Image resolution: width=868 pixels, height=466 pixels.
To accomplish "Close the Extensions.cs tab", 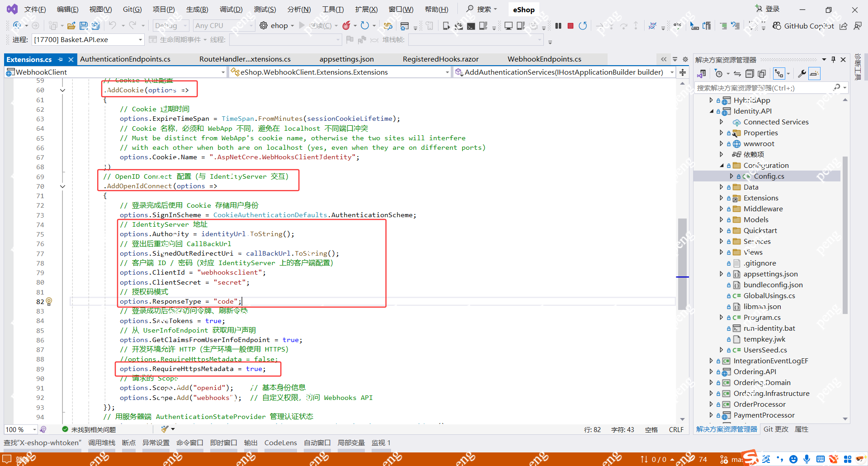I will [x=71, y=59].
